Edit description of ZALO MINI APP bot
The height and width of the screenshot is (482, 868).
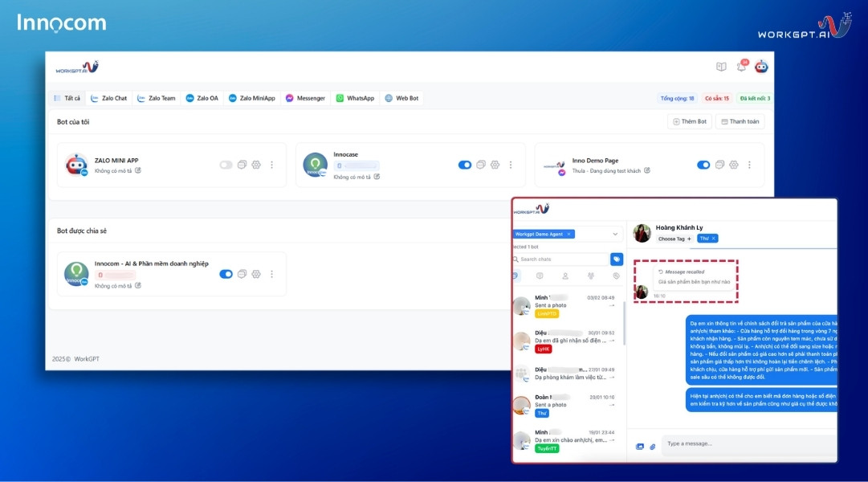(138, 170)
